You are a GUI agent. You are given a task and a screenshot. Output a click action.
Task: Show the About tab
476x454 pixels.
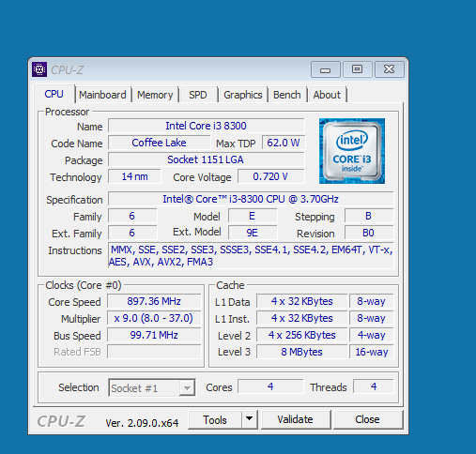click(x=327, y=95)
